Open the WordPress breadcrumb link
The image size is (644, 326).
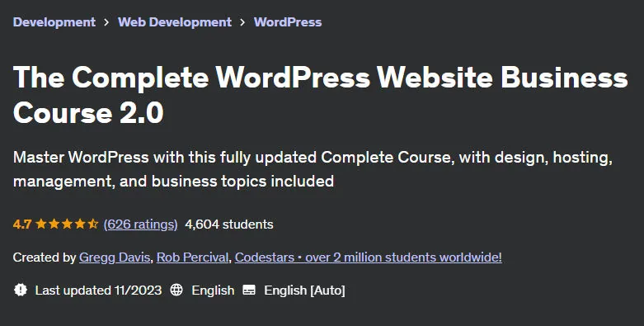click(288, 21)
